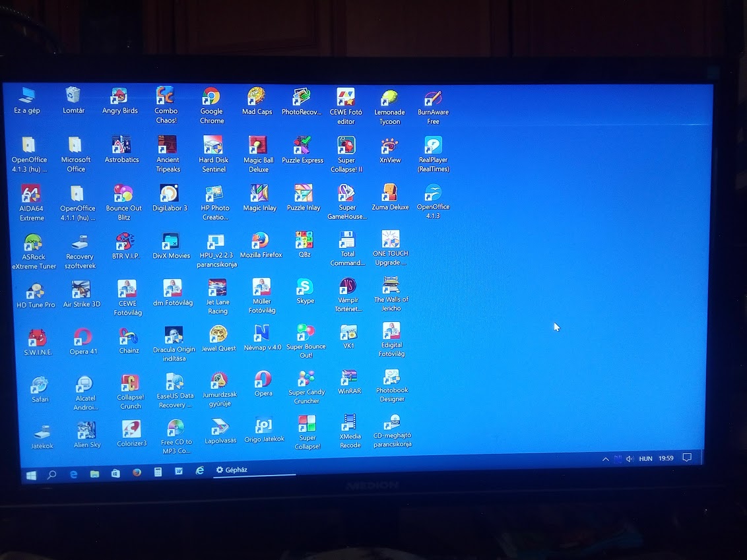Open the Zuma Deluxe game icon
747x560 pixels.
(390, 197)
